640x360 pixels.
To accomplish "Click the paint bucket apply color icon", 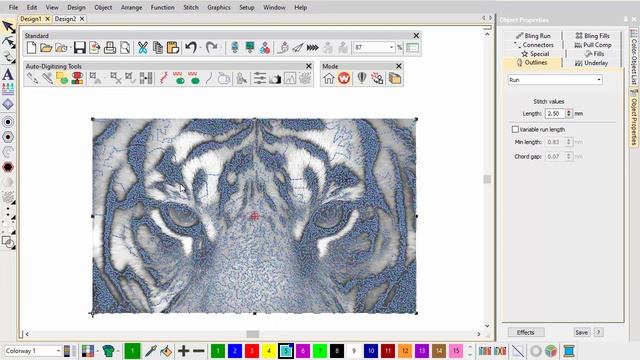I will point(166,351).
